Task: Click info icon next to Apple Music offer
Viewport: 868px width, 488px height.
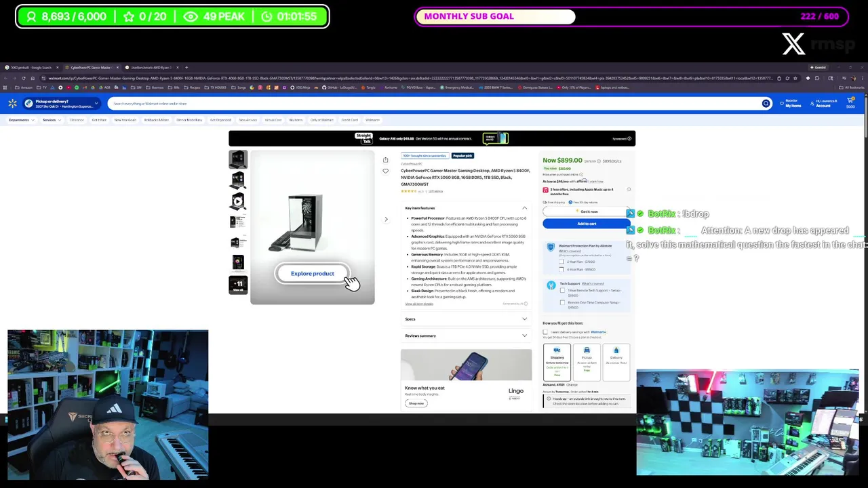Action: tap(629, 190)
